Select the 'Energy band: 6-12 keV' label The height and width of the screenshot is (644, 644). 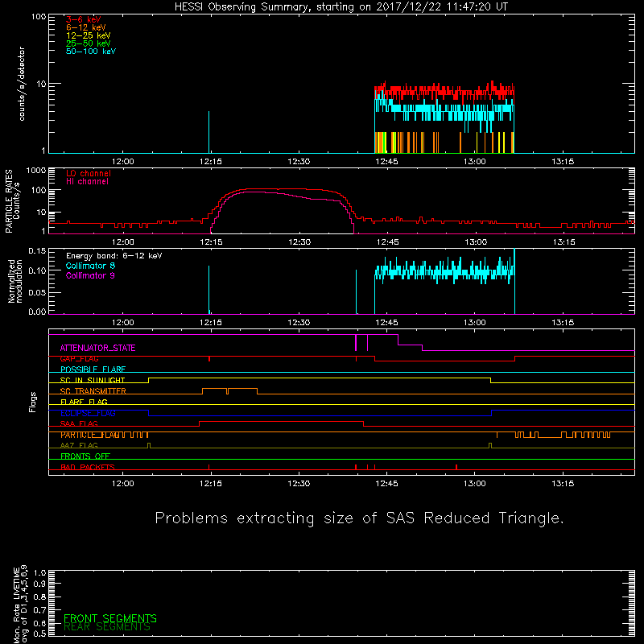point(114,256)
